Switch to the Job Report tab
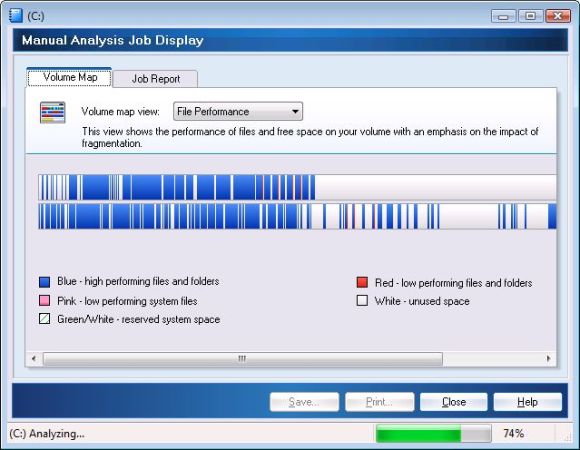 [155, 79]
